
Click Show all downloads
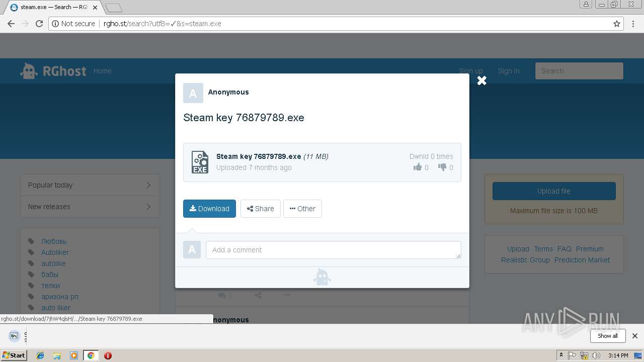(x=608, y=336)
